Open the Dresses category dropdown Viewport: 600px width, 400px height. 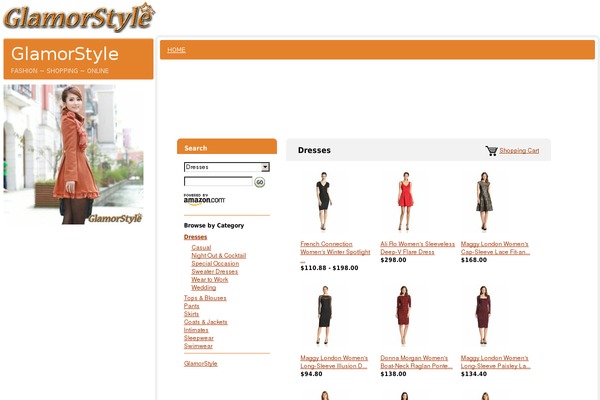point(227,167)
